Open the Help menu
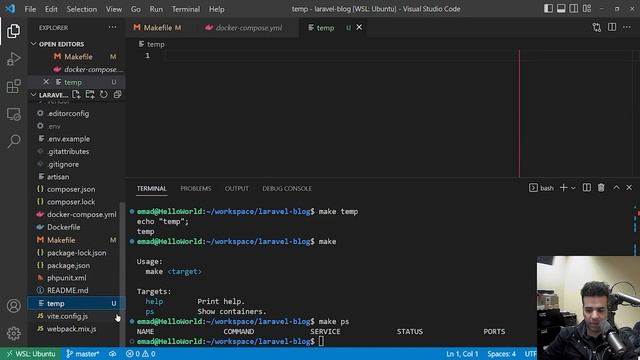This screenshot has height=360, width=640. pos(217,9)
